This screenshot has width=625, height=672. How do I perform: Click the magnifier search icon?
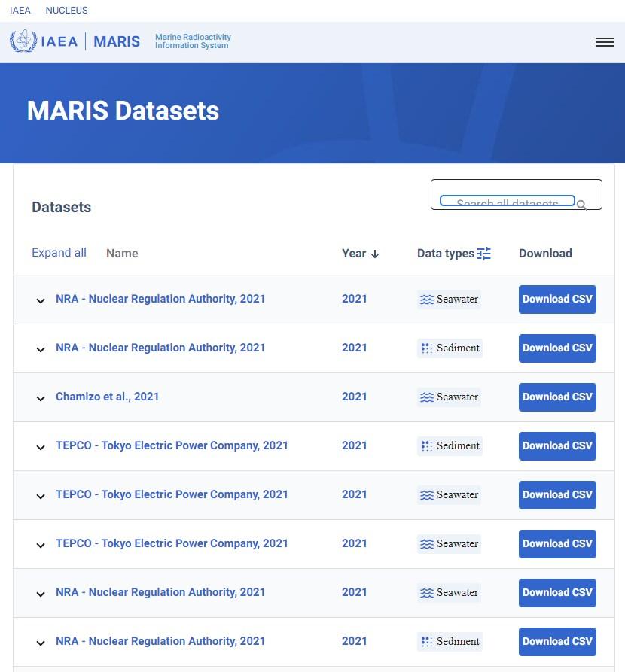click(581, 205)
